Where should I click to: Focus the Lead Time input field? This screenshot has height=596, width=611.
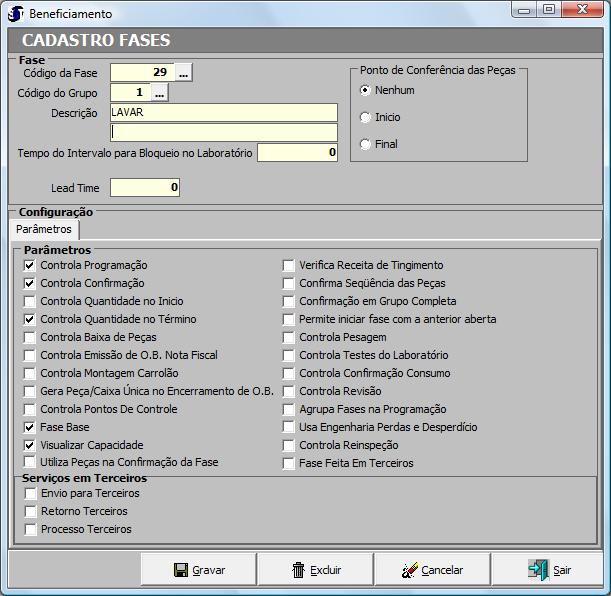(x=144, y=187)
